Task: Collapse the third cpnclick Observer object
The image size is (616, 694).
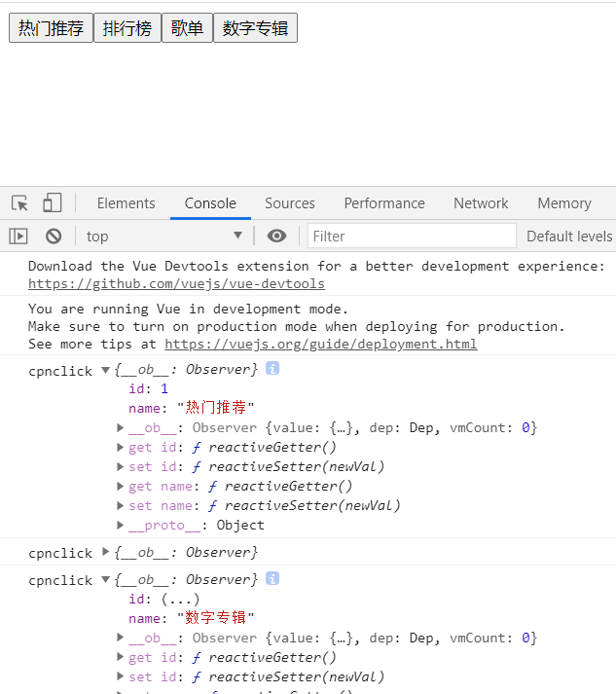Action: 105,579
